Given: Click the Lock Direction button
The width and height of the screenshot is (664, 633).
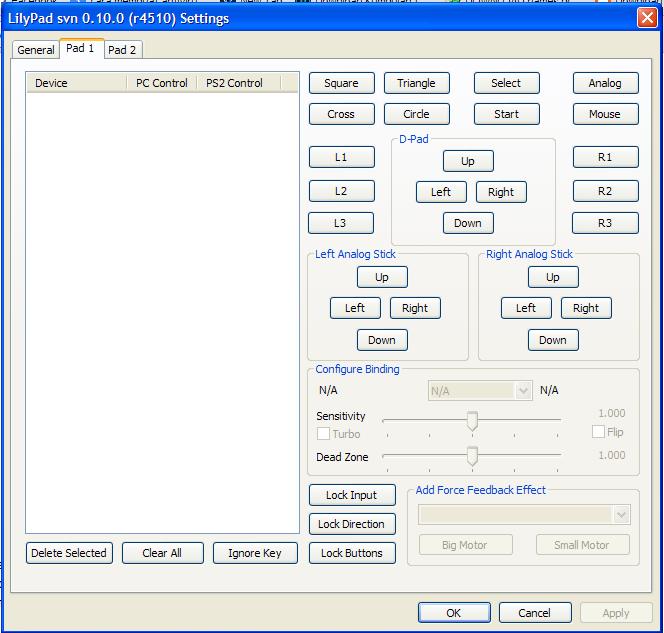Looking at the screenshot, I should [352, 524].
